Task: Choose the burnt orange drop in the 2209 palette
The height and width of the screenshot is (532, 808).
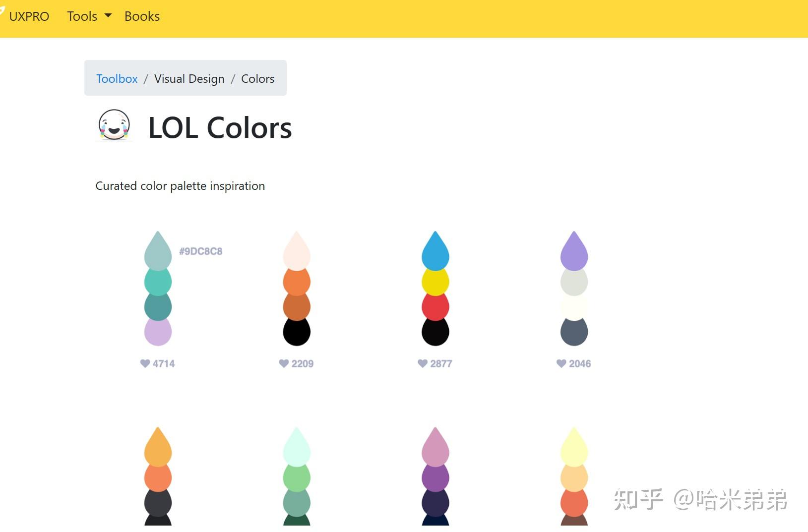Action: 297,307
